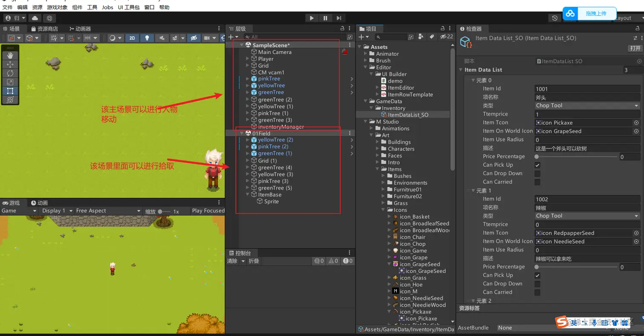
Task: Expand the Animator folder
Action: click(365, 54)
